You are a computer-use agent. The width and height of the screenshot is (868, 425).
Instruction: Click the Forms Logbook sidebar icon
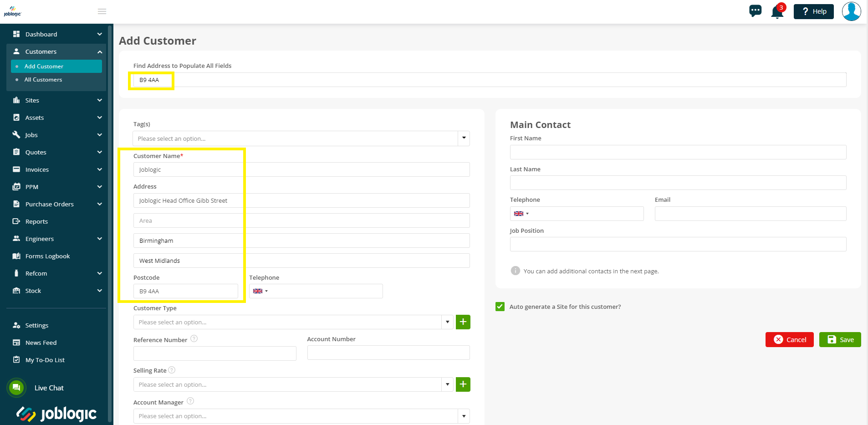(16, 256)
